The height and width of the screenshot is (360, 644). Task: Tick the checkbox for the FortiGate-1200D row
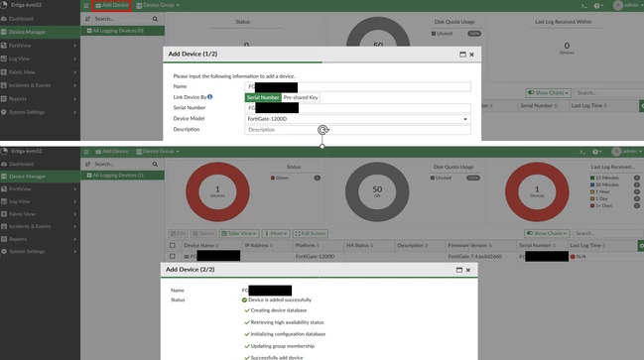pos(173,257)
